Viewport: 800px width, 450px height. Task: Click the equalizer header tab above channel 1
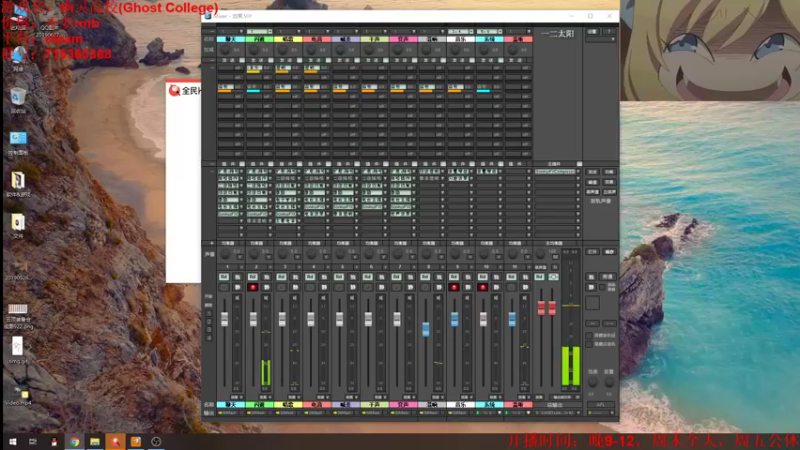228,243
